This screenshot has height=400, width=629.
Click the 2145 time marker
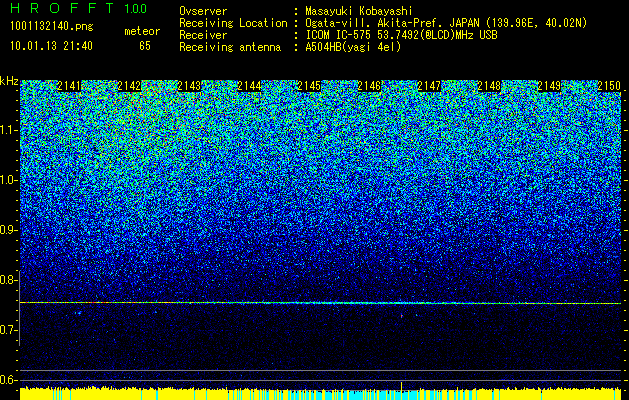coord(309,86)
